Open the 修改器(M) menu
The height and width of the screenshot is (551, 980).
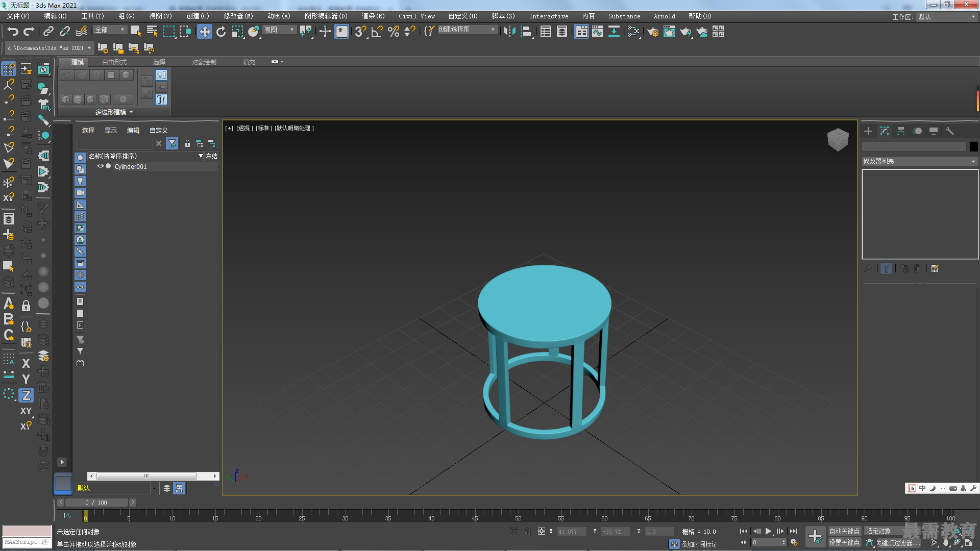pos(238,16)
